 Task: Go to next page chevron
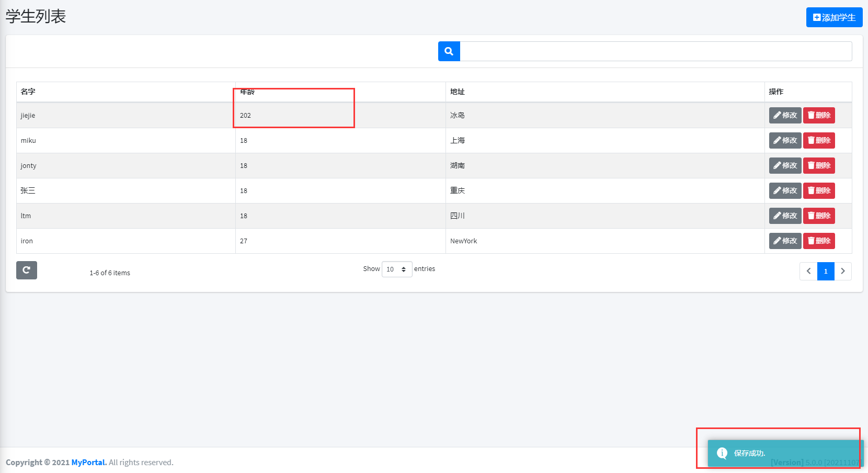pyautogui.click(x=843, y=271)
